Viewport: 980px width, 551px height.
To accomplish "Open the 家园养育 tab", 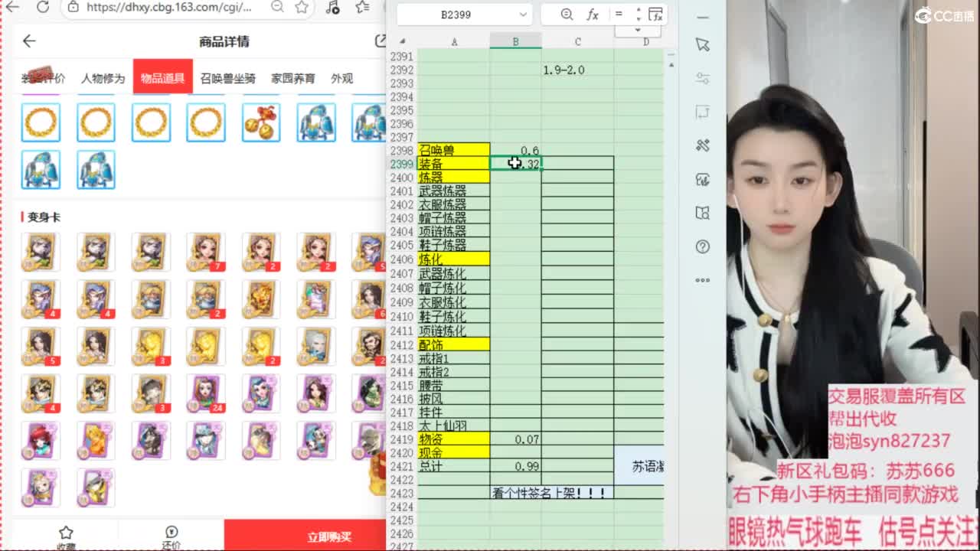I will [x=293, y=78].
